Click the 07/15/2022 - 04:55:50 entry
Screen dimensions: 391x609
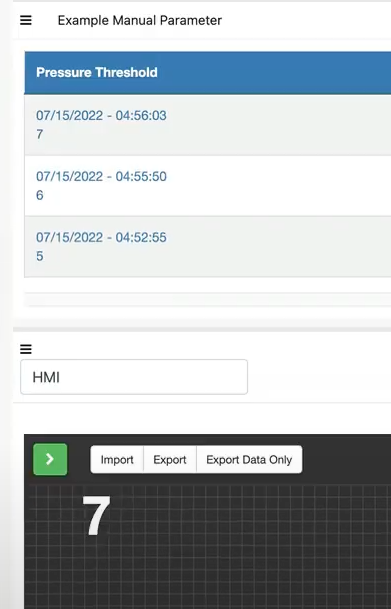101,176
